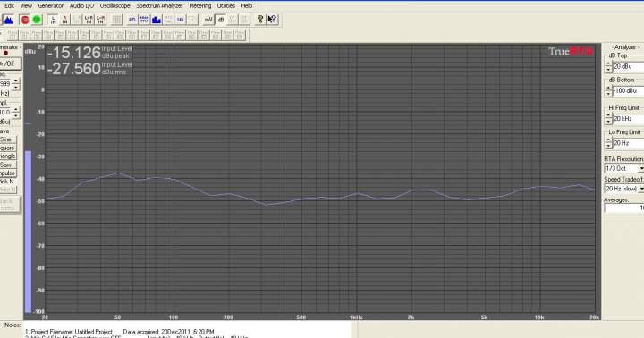Screen dimensions: 644x338
Task: Select the R IN right input icon
Action: (64, 20)
